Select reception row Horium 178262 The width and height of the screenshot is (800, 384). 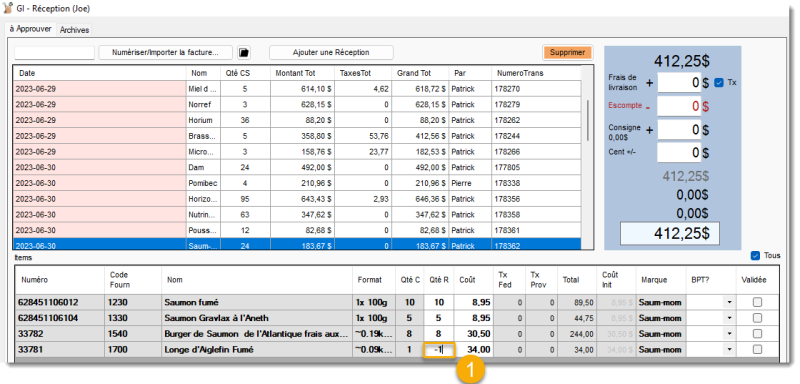pyautogui.click(x=297, y=120)
